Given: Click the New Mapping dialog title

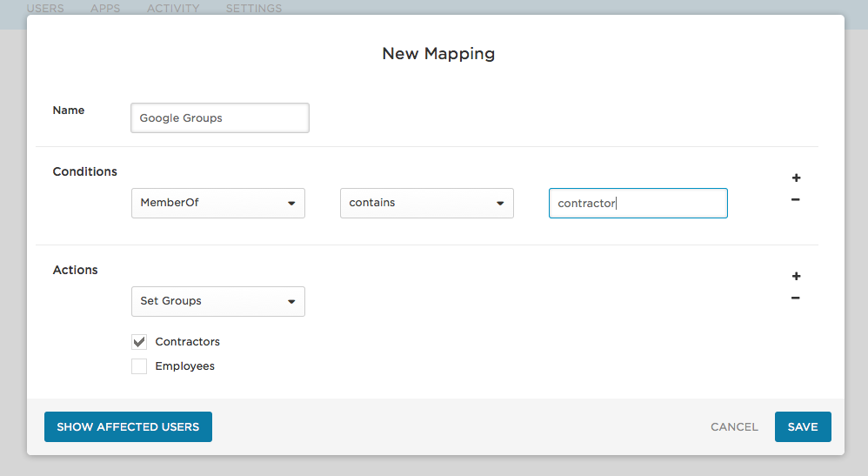Looking at the screenshot, I should [x=438, y=54].
